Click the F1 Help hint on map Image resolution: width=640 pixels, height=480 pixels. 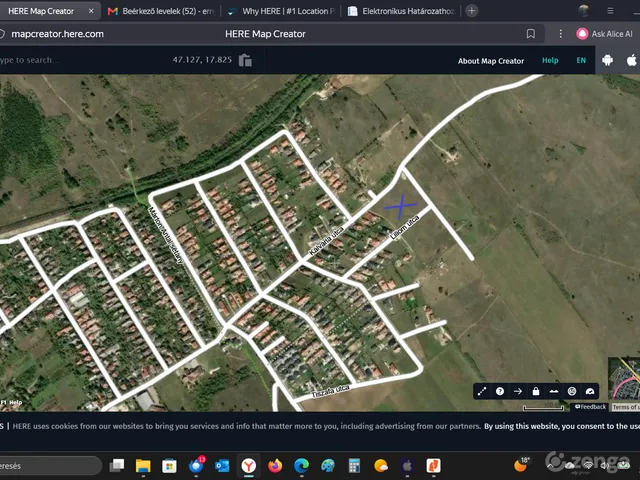[11, 402]
